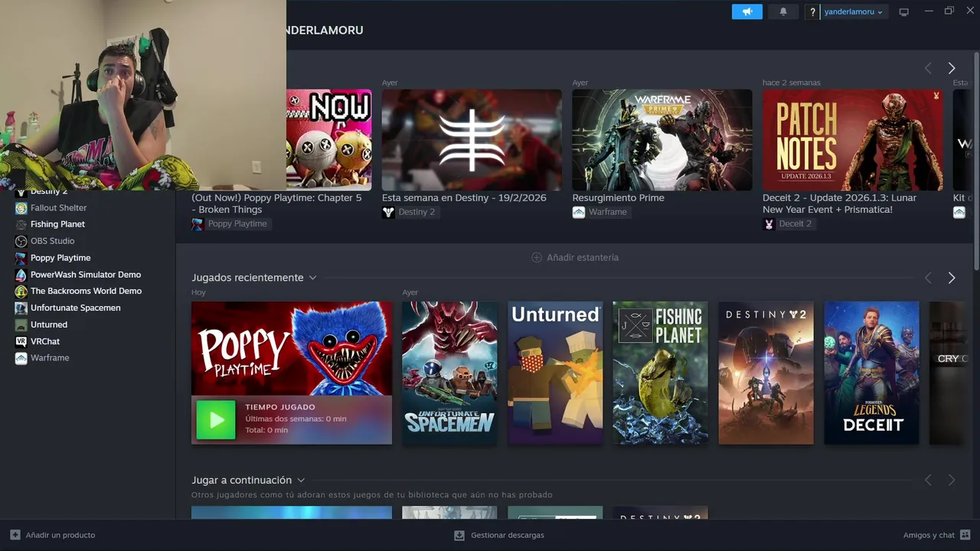
Task: Select The Backrooms World Demo entry
Action: click(86, 291)
